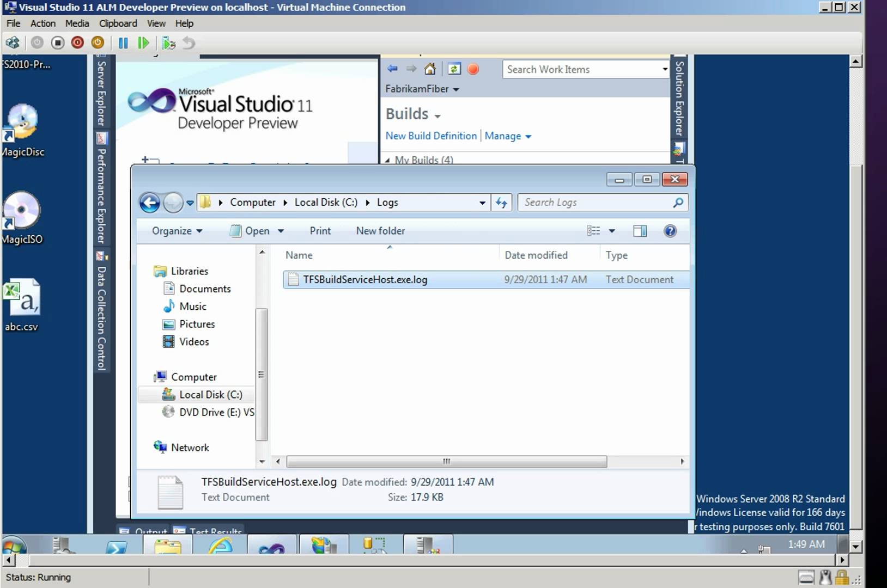Open the Clipboard menu

(118, 23)
